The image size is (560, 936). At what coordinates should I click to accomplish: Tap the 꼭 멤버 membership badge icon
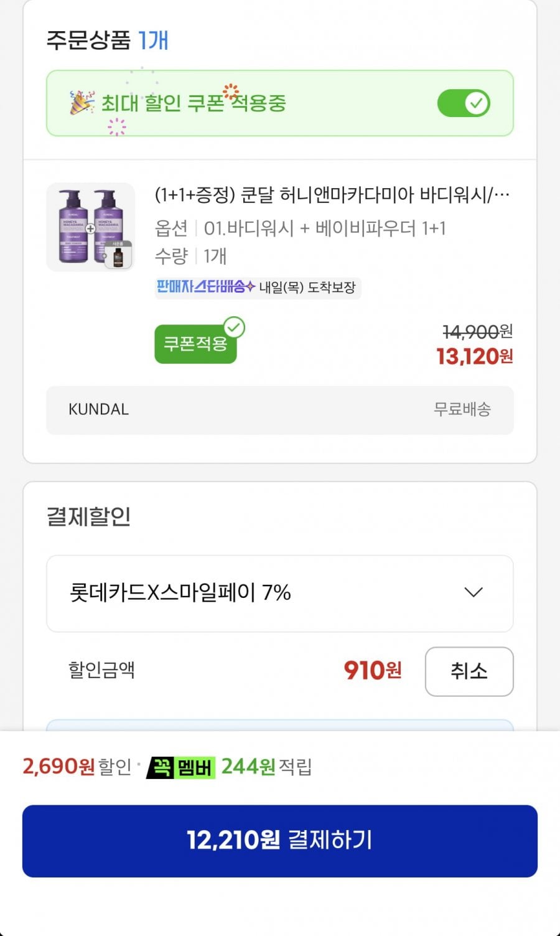(x=180, y=767)
